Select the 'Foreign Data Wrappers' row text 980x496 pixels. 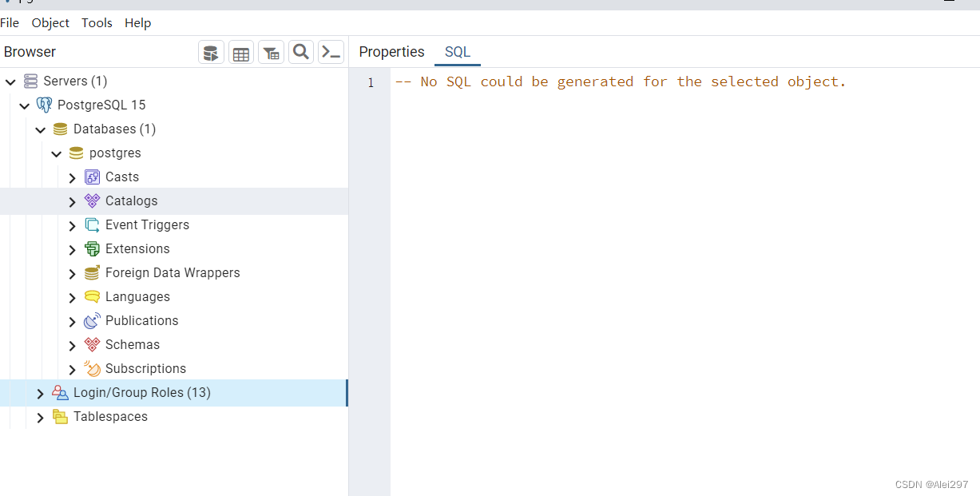[x=173, y=273]
